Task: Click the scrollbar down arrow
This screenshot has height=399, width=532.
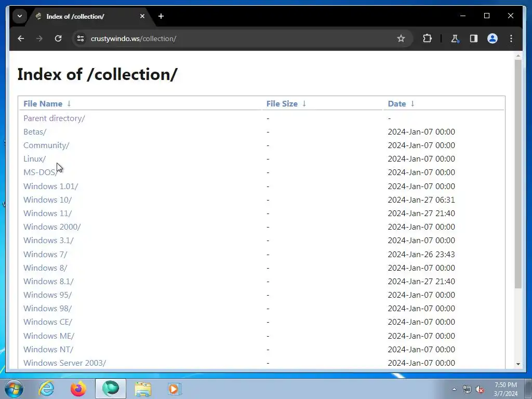Action: 518,364
